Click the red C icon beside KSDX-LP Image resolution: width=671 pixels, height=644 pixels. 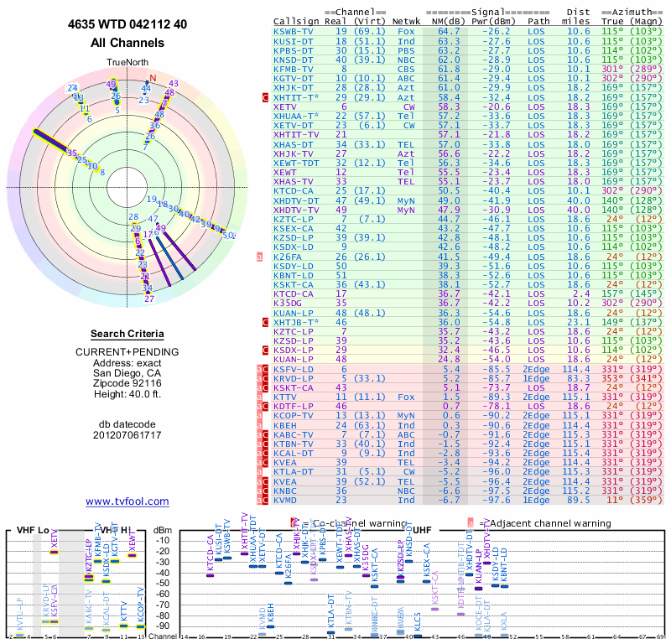[x=266, y=349]
